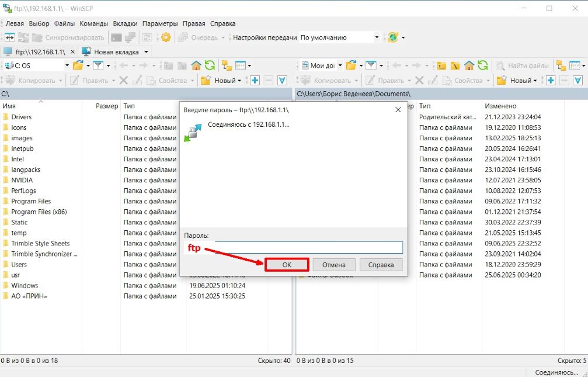Click left panel home directory icon

click(x=196, y=65)
